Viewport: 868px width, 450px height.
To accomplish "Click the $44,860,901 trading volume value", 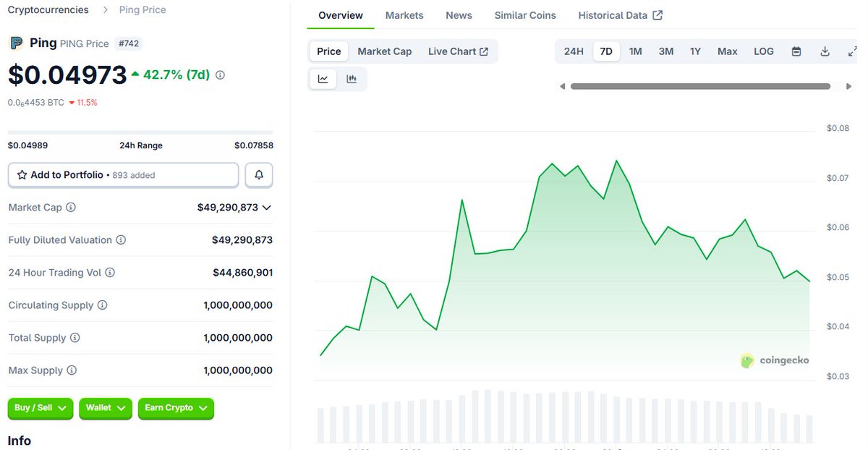I will click(242, 273).
